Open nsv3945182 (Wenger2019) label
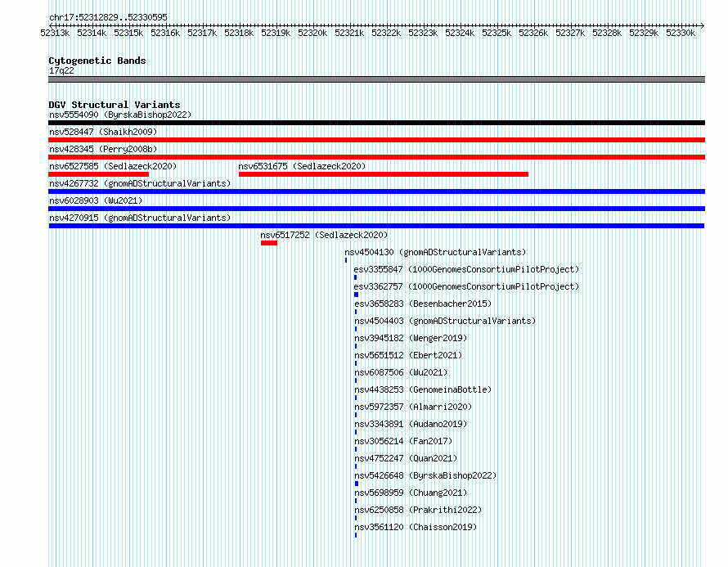Screen dimensions: 728x567 [411, 338]
